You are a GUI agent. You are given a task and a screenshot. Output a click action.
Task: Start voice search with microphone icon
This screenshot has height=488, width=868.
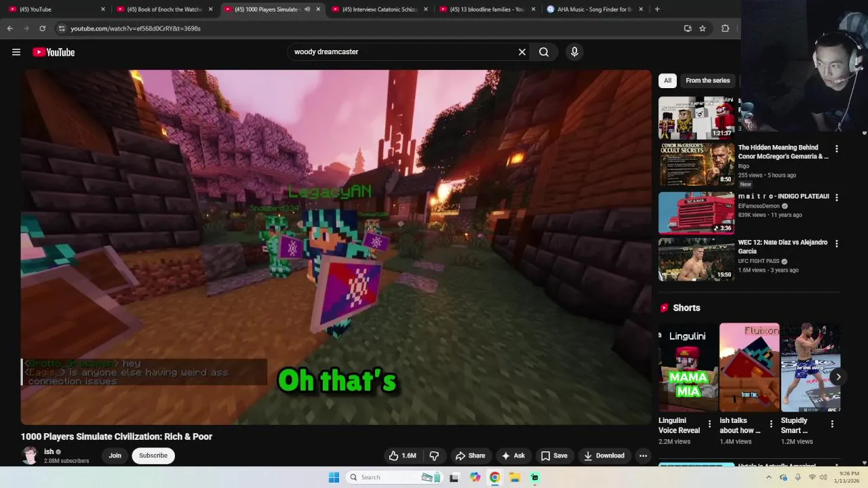pos(574,52)
